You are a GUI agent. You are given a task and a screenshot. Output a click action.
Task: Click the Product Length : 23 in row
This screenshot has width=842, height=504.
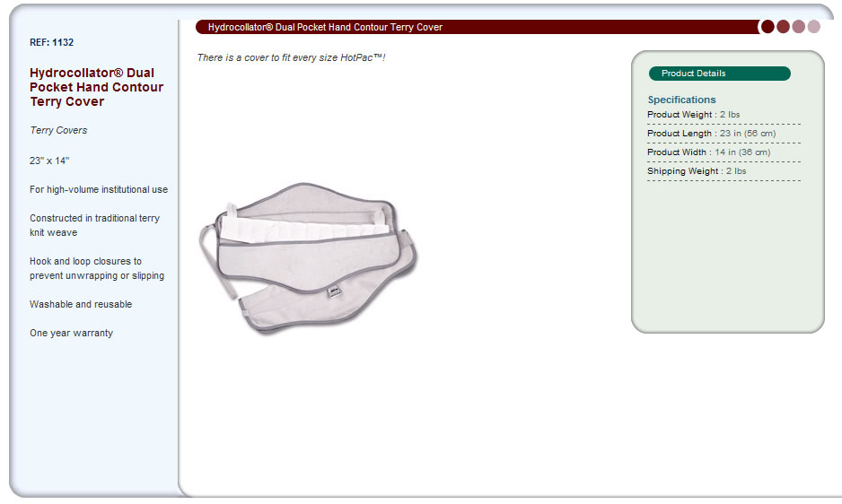[x=724, y=134]
